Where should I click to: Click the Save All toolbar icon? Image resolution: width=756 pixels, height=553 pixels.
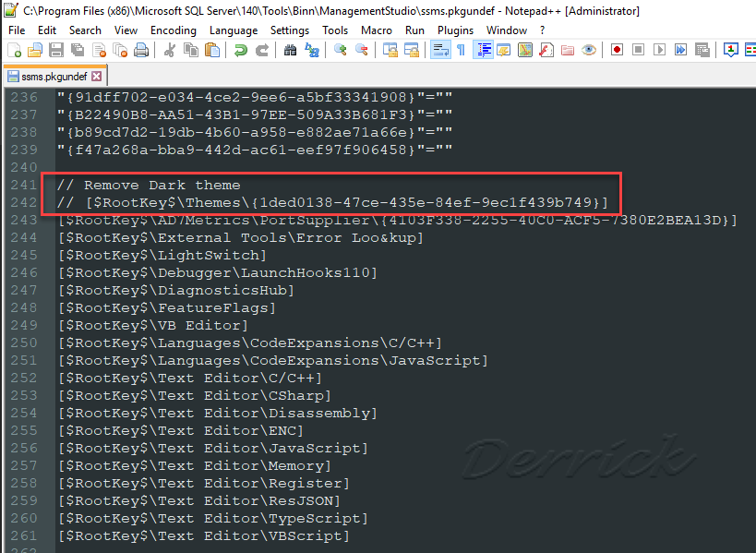(78, 51)
